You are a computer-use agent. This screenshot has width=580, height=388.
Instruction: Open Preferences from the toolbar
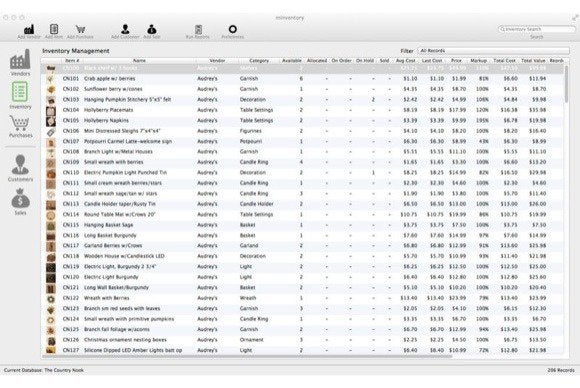click(x=233, y=29)
